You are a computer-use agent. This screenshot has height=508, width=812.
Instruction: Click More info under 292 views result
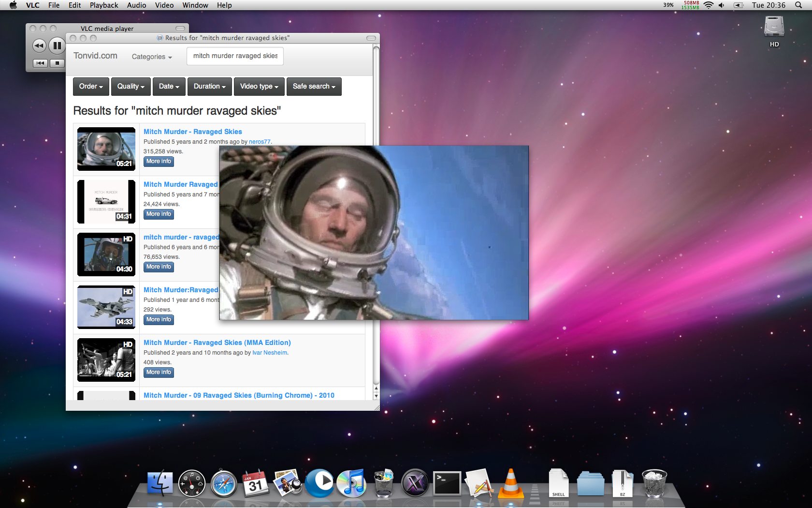point(159,320)
